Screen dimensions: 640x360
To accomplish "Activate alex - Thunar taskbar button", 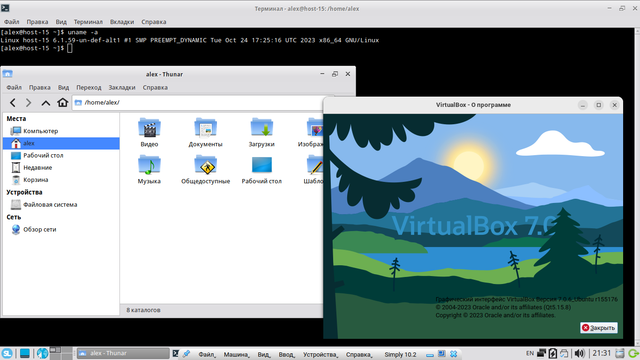I will [x=123, y=353].
